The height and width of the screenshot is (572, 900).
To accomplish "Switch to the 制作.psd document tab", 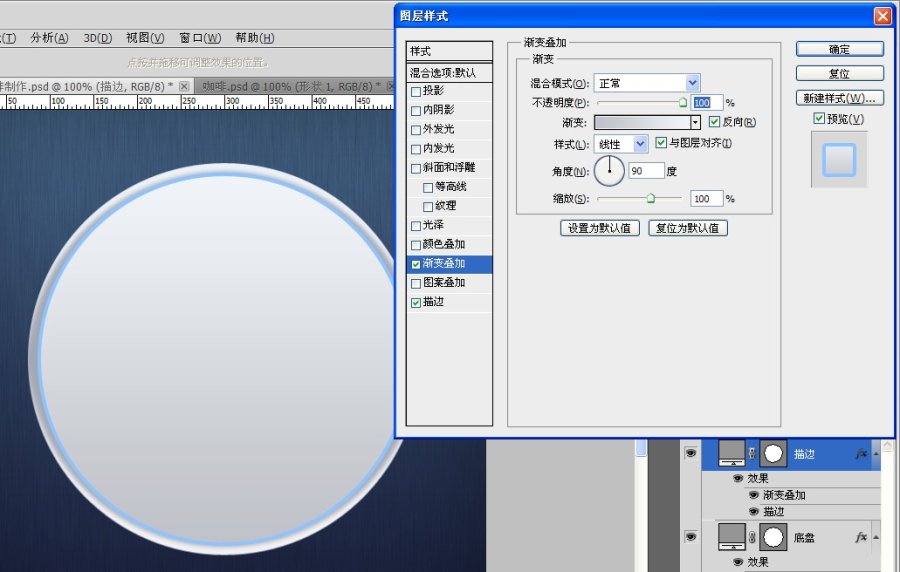I will 87,86.
